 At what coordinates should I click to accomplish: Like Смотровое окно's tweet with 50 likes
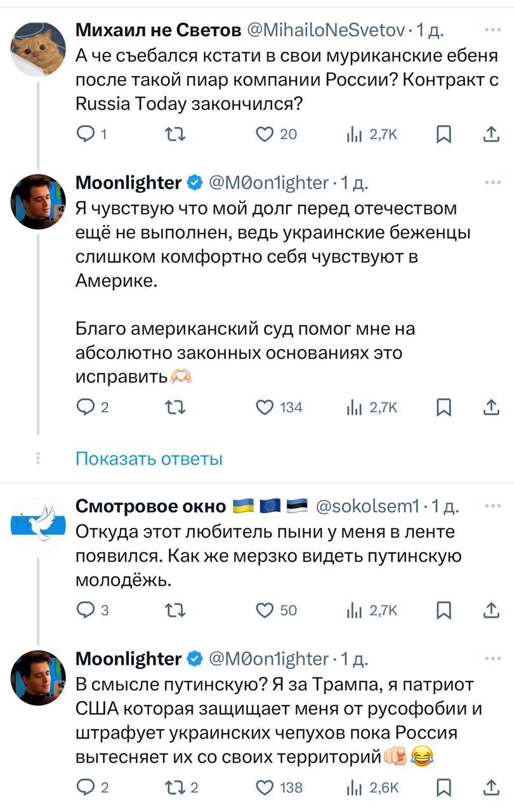click(265, 610)
